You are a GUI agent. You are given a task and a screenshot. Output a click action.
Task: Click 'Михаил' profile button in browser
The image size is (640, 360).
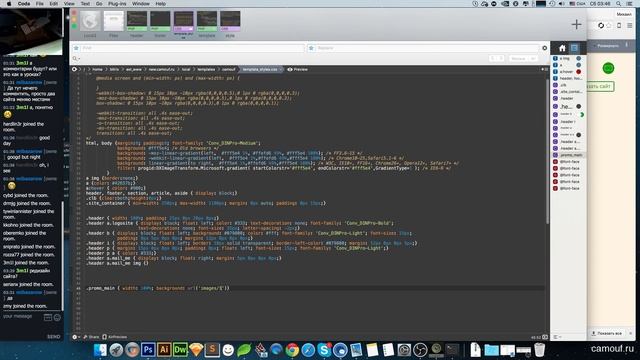tap(624, 14)
